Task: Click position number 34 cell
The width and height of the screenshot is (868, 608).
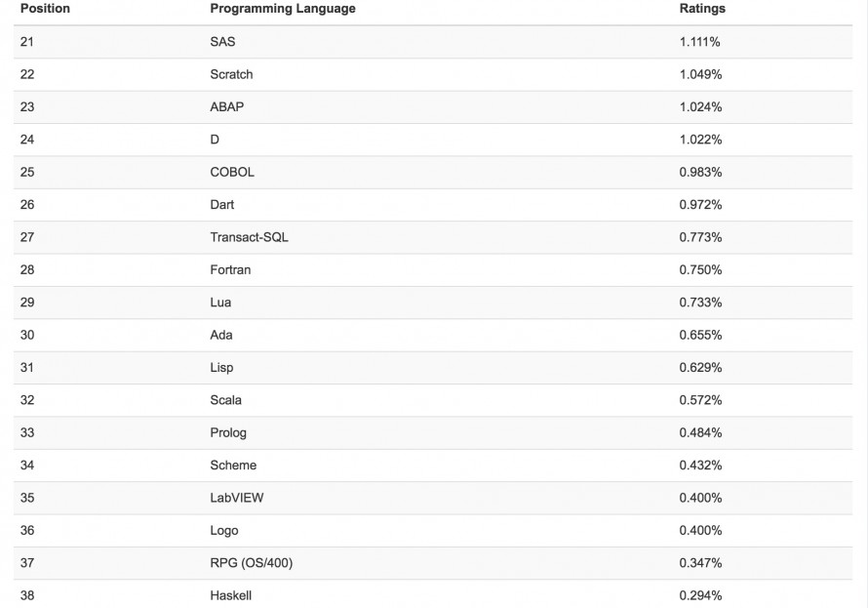Action: [27, 466]
